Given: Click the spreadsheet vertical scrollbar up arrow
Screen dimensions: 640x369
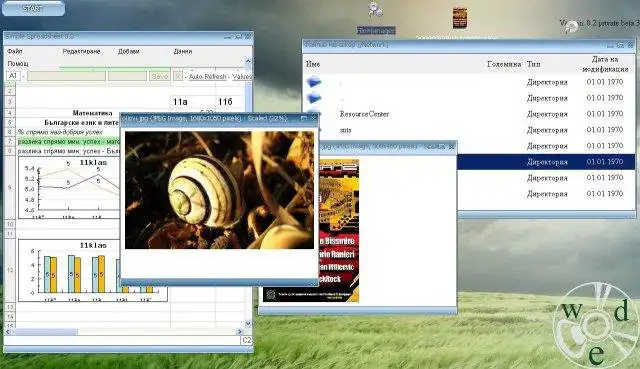Looking at the screenshot, I should (248, 61).
